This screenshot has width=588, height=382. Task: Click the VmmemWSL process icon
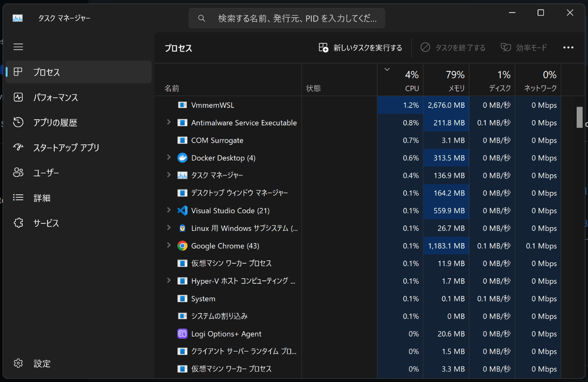point(182,105)
